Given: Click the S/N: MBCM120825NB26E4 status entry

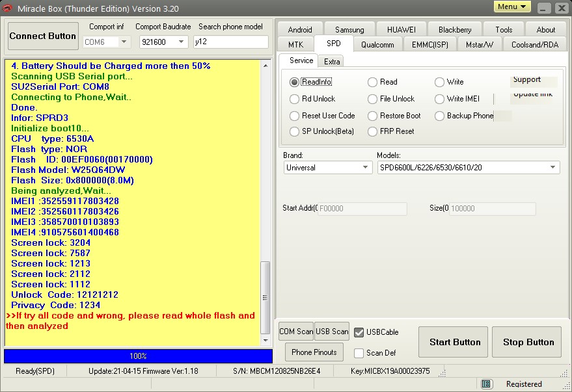Looking at the screenshot, I should [277, 371].
